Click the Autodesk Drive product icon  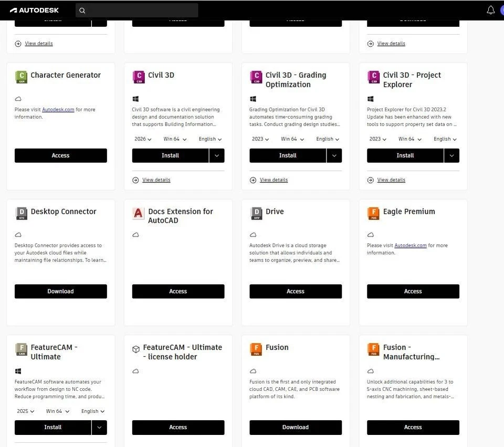pos(256,212)
